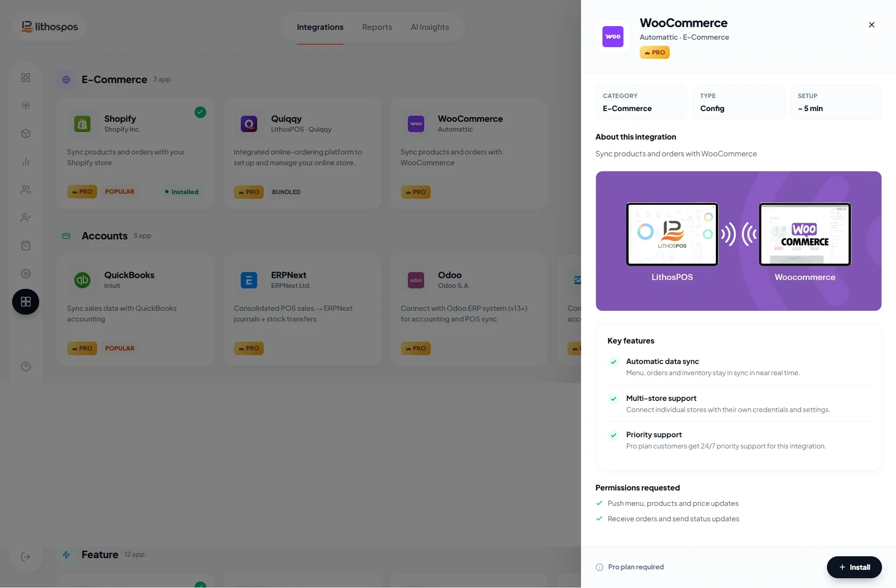Click the WooCommerce logo in detail panel
The width and height of the screenshot is (896, 588).
pyautogui.click(x=613, y=36)
